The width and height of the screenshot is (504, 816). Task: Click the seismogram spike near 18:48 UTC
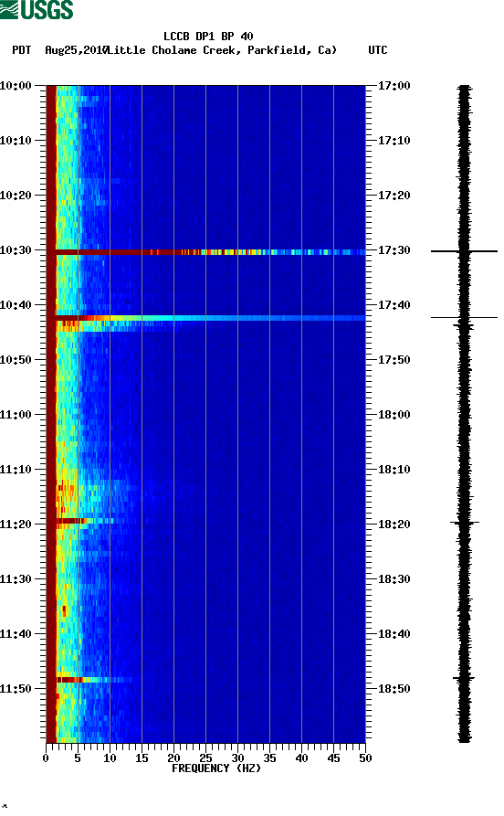pos(464,678)
